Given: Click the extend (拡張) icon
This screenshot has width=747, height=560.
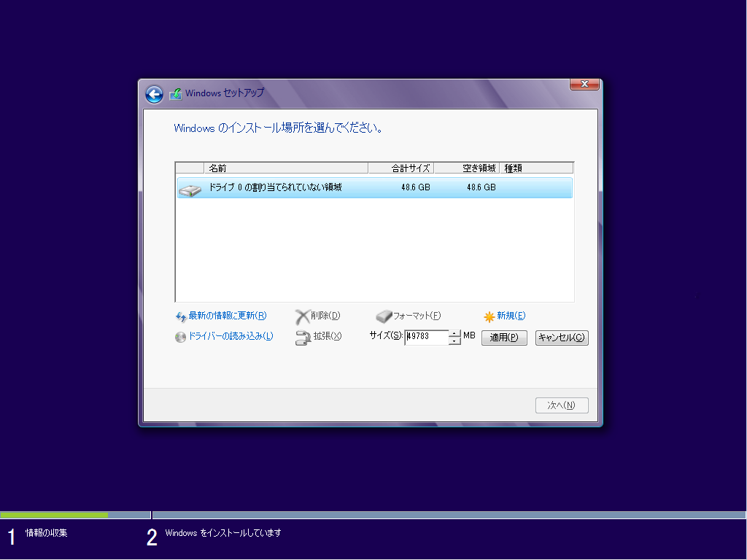Looking at the screenshot, I should tap(303, 338).
